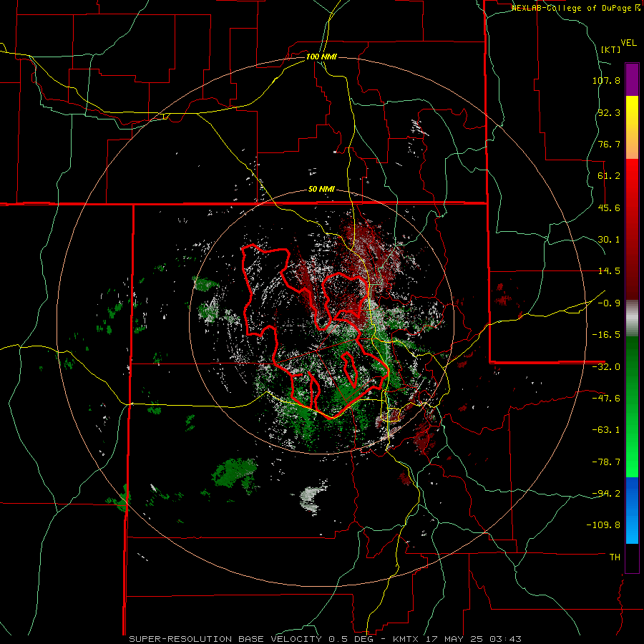This screenshot has width=644, height=644.
Task: Click the -94.2 velocity scale value
Action: tap(606, 494)
